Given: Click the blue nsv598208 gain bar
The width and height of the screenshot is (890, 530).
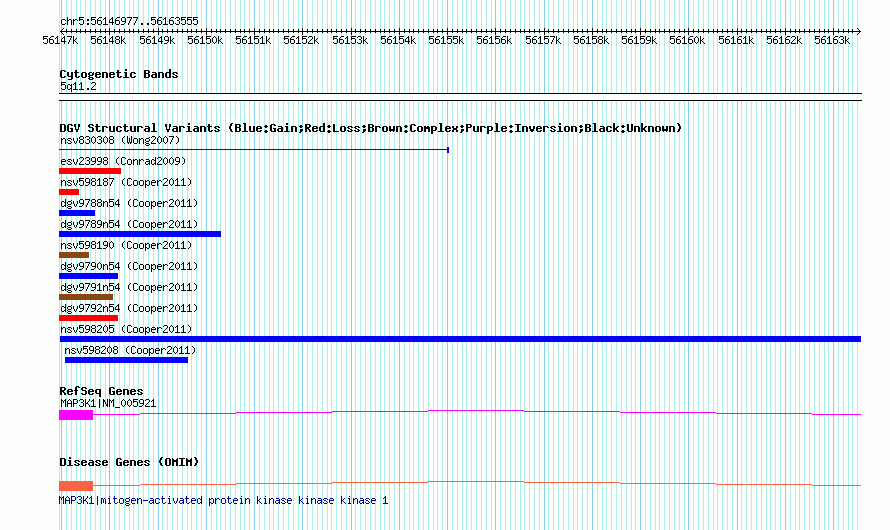Looking at the screenshot, I should tap(127, 360).
